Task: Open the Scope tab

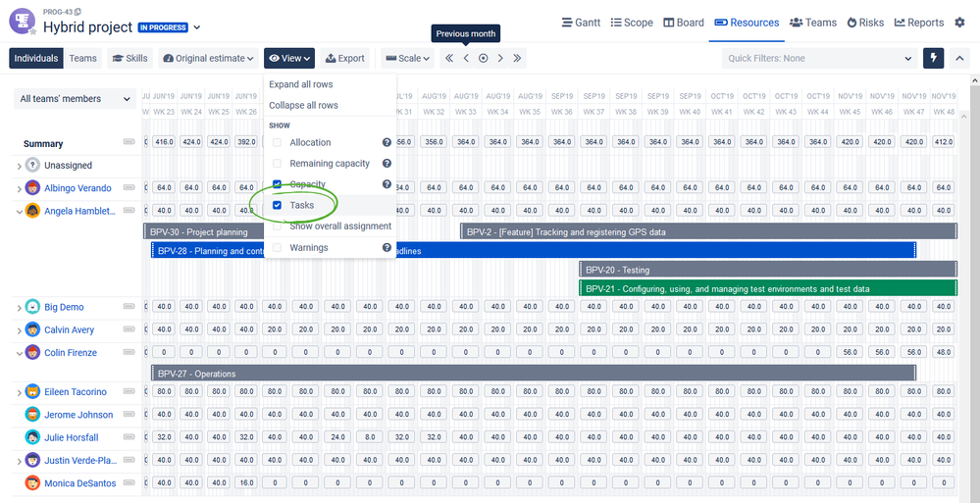Action: (x=632, y=23)
